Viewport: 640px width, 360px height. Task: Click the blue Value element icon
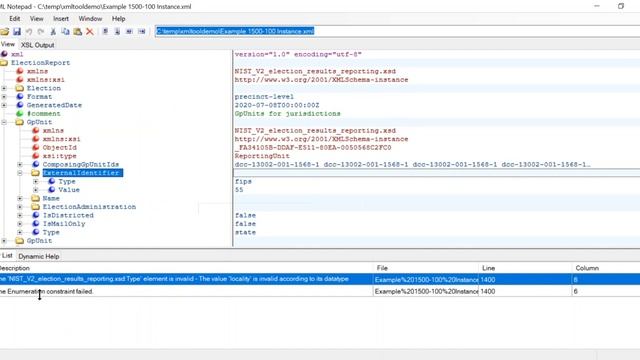tap(51, 190)
